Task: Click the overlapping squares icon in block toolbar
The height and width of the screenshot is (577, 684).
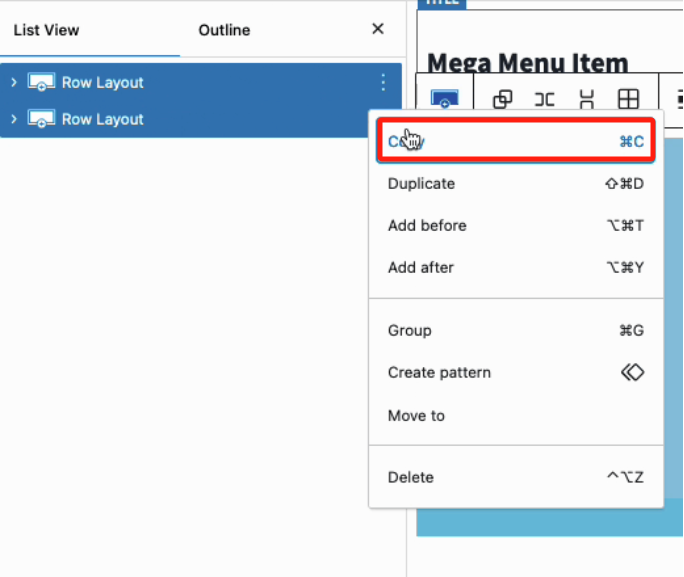Action: (503, 98)
